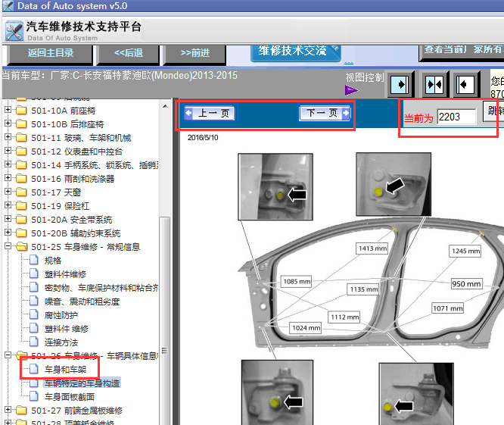The height and width of the screenshot is (425, 504).
Task: Go to next page with 下一页
Action: 325,113
